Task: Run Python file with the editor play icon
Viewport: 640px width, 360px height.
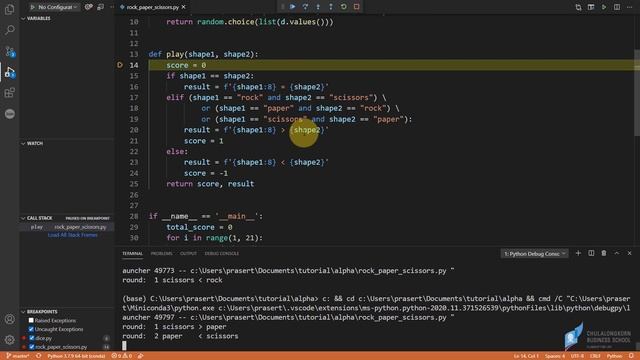Action: (604, 7)
